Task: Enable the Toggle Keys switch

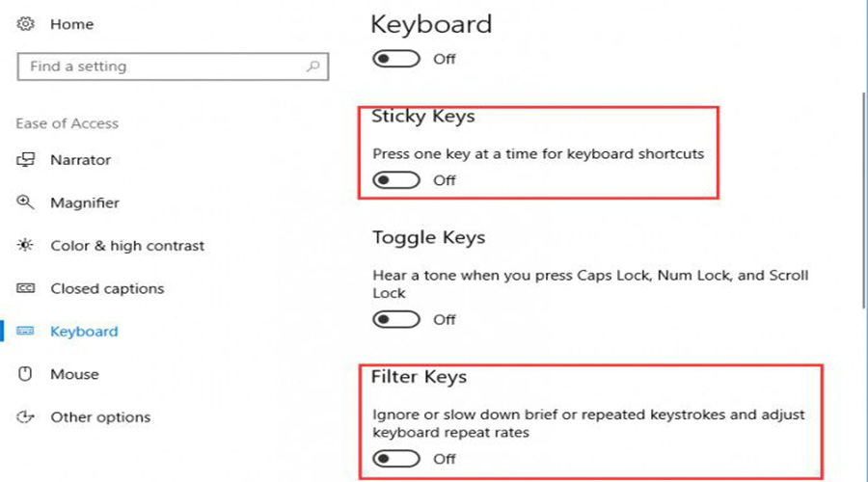Action: pyautogui.click(x=397, y=319)
